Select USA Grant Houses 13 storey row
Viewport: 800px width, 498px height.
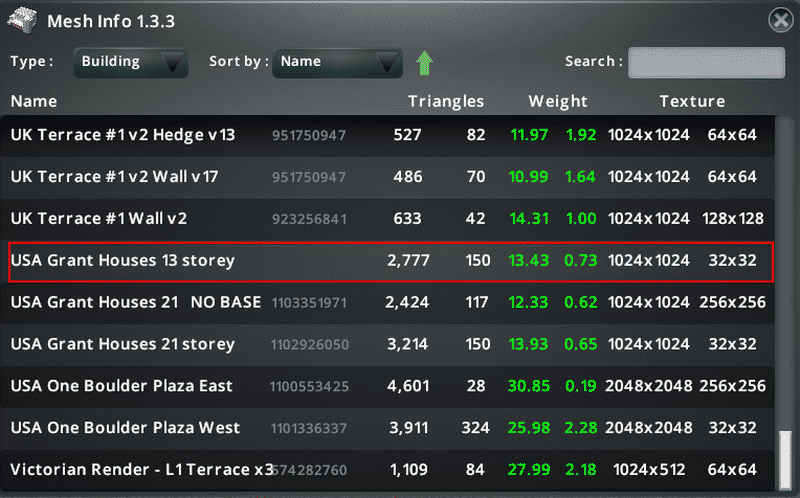tap(122, 260)
